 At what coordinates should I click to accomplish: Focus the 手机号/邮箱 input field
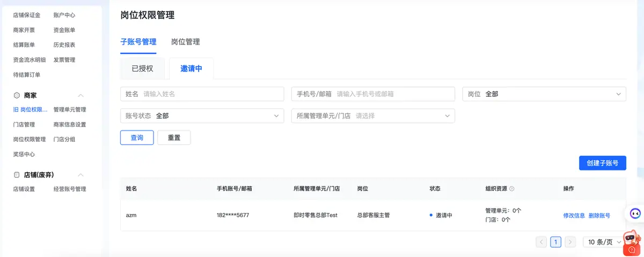(373, 94)
